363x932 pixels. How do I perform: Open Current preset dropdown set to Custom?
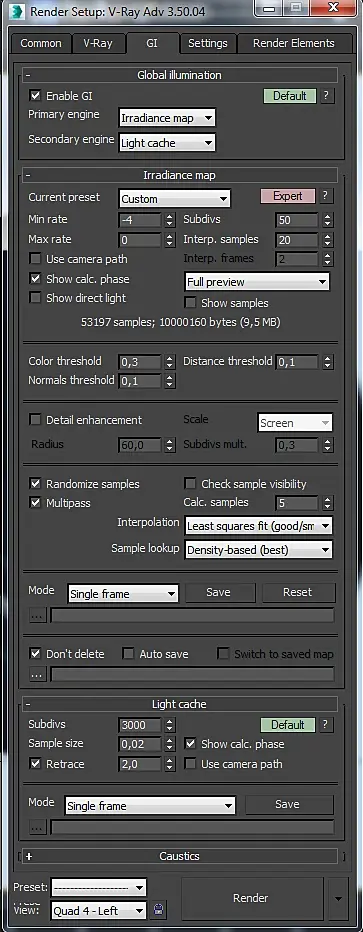coord(175,199)
